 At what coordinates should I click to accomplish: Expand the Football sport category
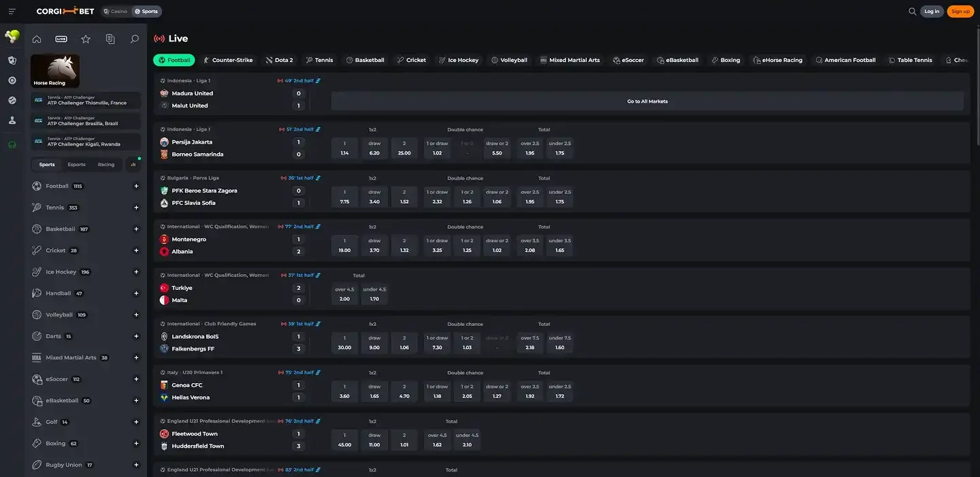(136, 186)
